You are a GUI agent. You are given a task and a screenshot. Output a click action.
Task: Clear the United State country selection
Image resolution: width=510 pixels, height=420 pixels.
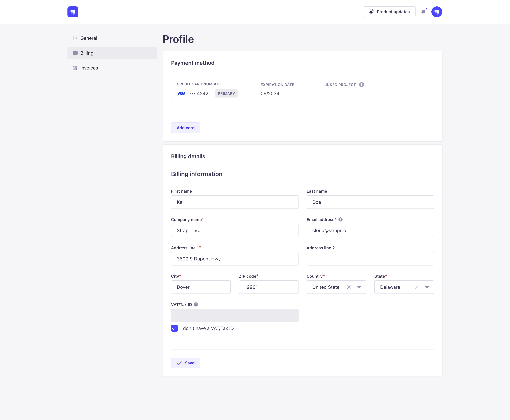click(x=349, y=287)
